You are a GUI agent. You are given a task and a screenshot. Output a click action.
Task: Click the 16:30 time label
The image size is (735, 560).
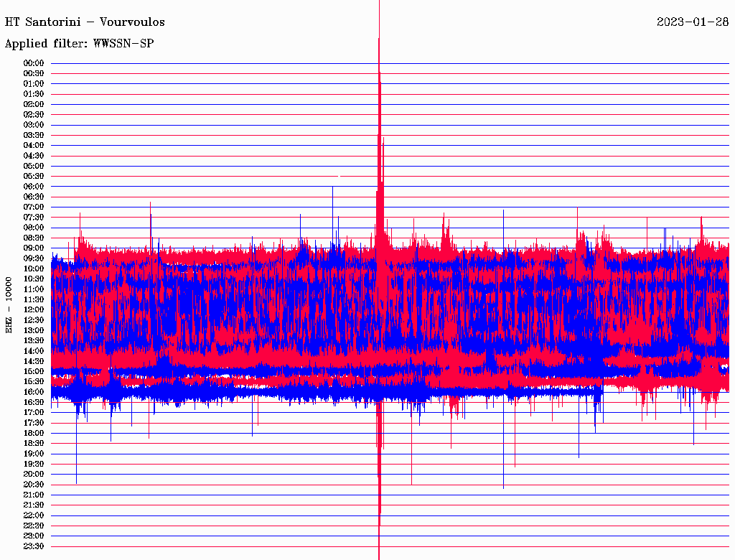34,403
